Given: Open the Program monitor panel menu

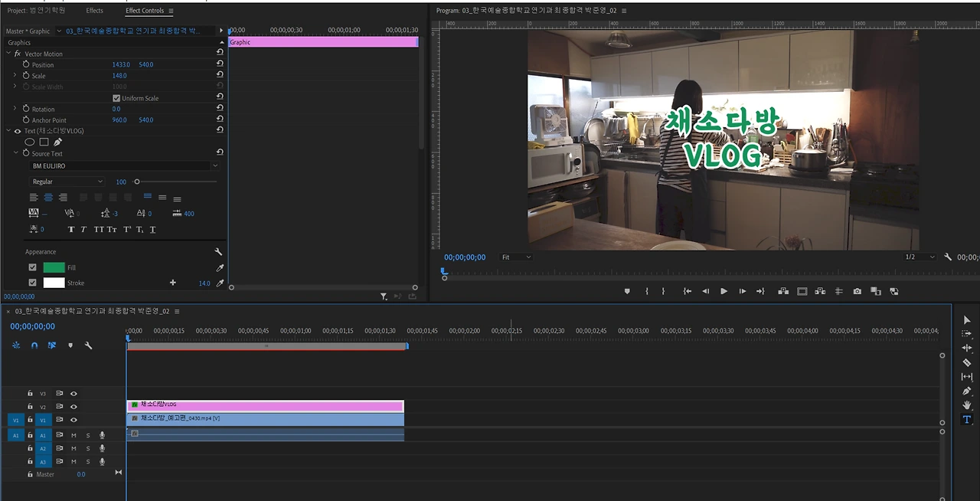Looking at the screenshot, I should 624,11.
